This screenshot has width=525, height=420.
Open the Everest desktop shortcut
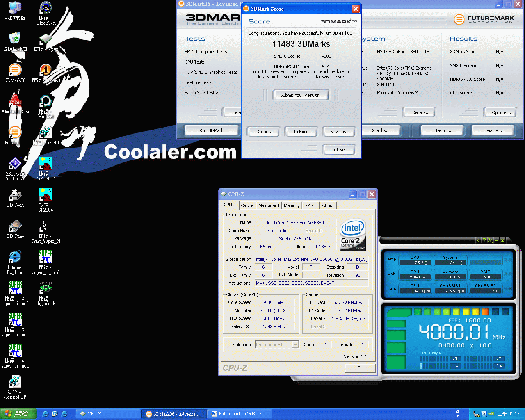tap(46, 73)
